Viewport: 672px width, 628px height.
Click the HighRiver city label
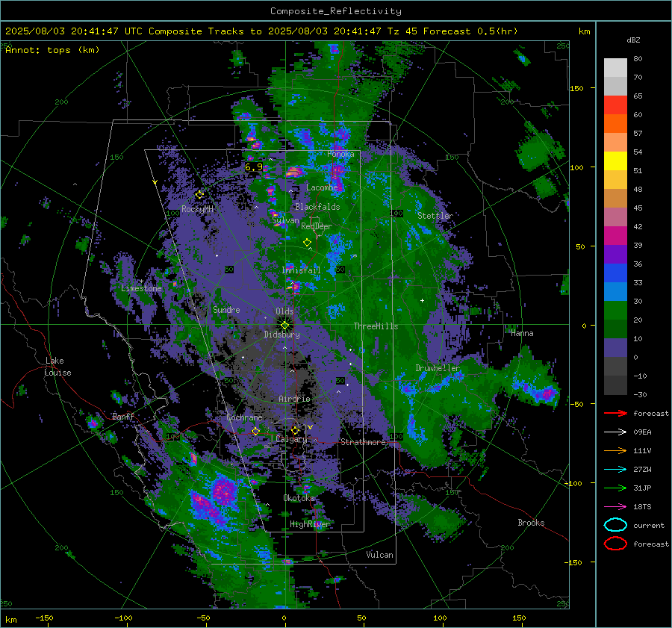310,524
